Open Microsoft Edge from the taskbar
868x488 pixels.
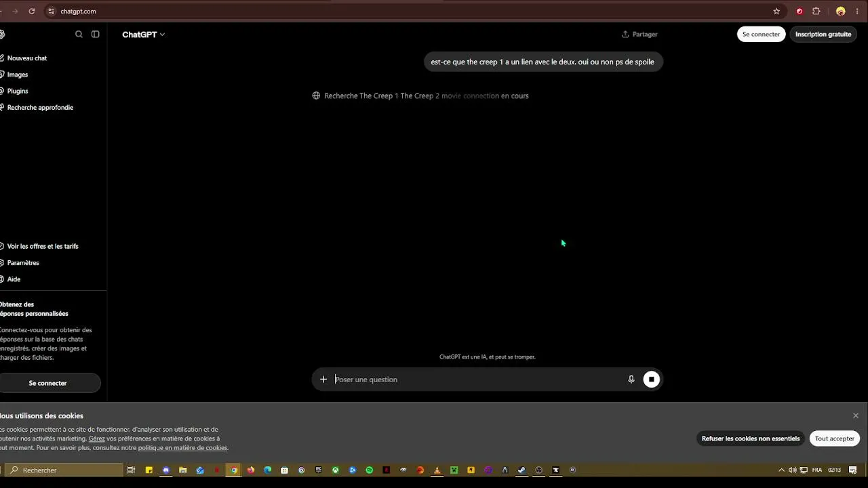pos(267,470)
